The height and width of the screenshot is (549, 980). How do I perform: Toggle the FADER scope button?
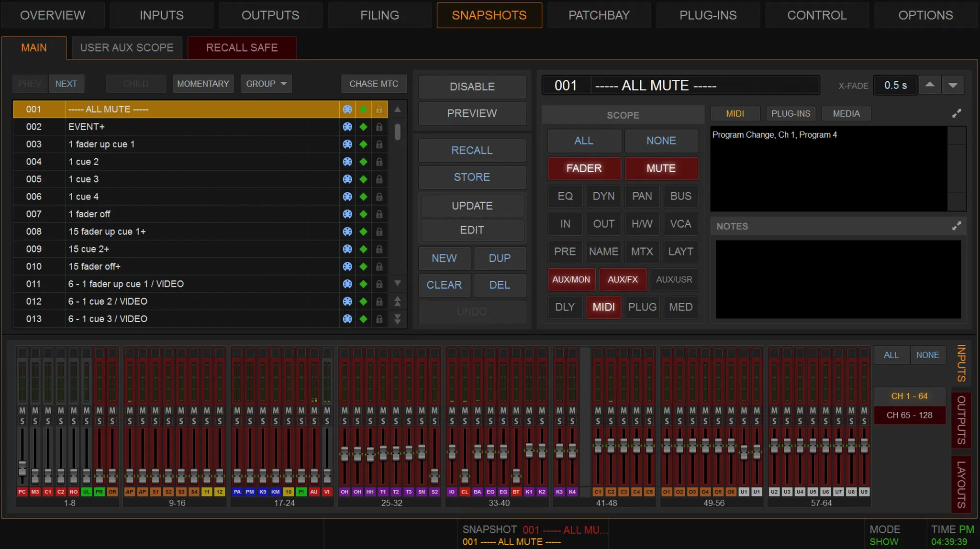pos(584,168)
